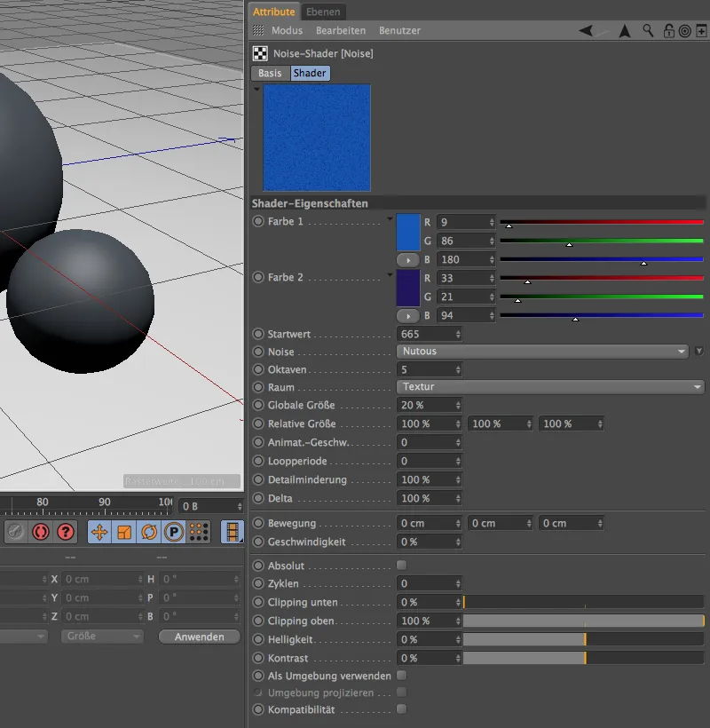Toggle the parameter P key icon

174,532
